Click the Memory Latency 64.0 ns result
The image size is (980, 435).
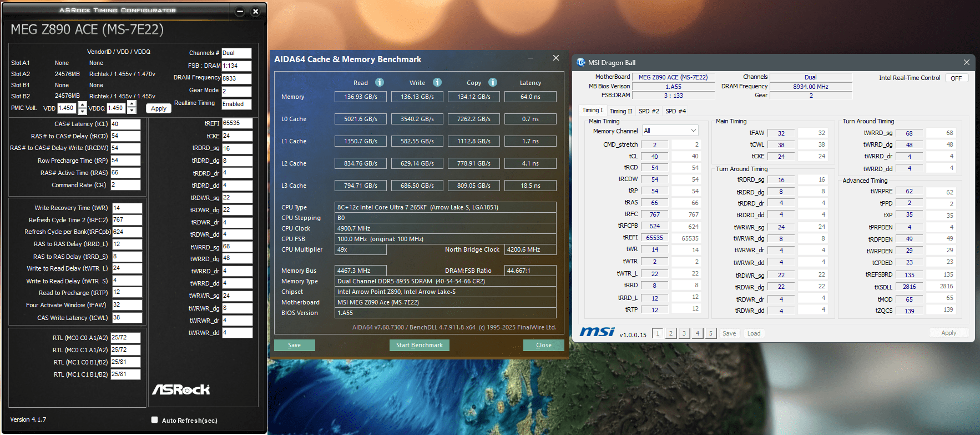click(x=531, y=97)
